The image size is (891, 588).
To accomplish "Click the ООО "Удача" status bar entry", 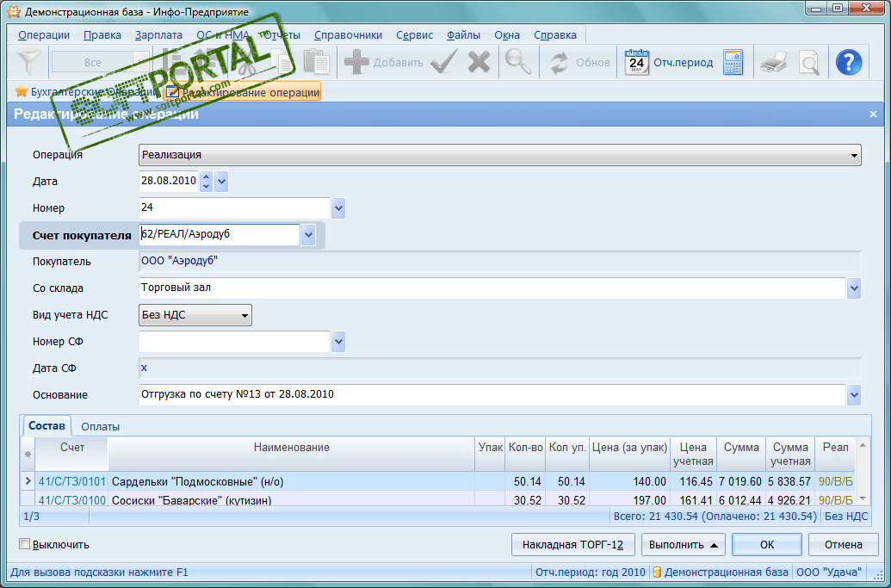I will click(829, 573).
